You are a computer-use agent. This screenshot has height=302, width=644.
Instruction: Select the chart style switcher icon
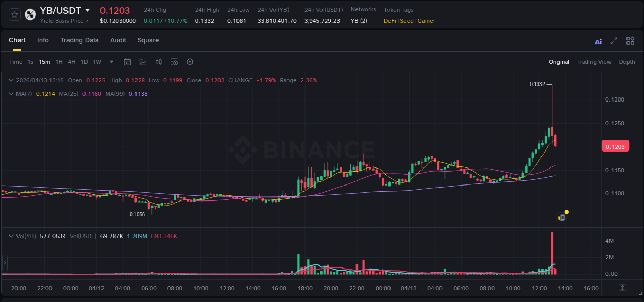click(143, 62)
